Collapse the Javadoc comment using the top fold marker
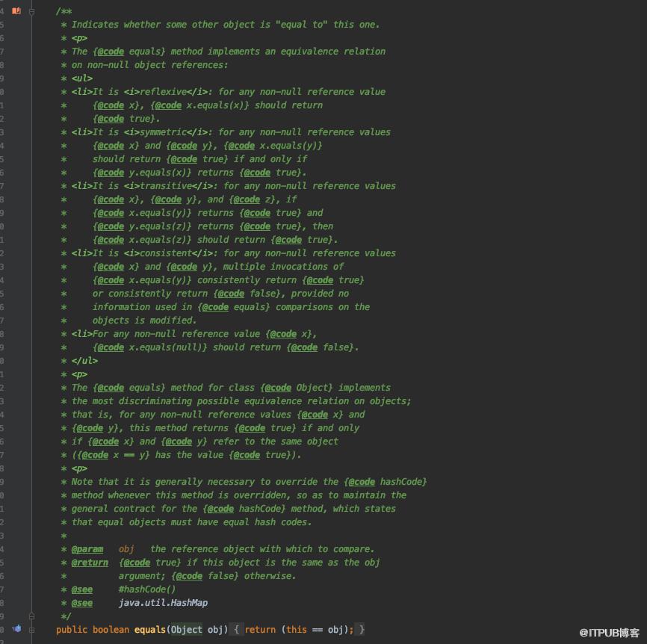Screen dimensions: 647x644 pos(32,11)
